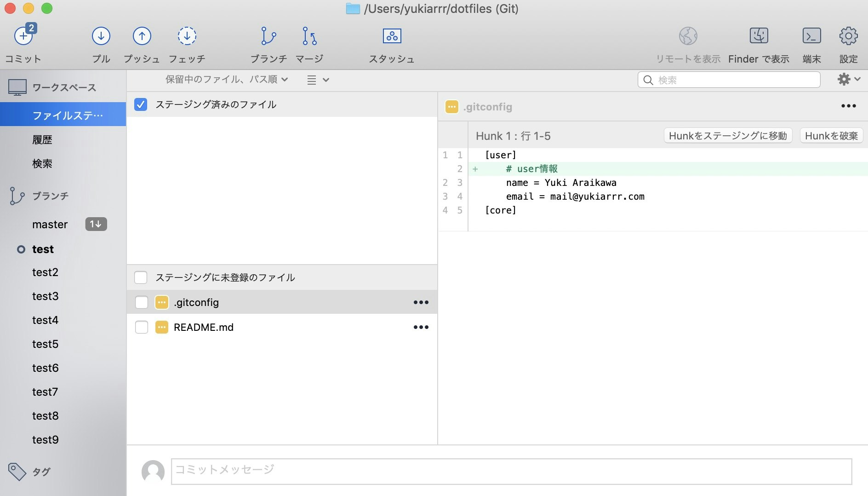
Task: Open the Commit (コミット) toolbar icon
Action: point(24,35)
